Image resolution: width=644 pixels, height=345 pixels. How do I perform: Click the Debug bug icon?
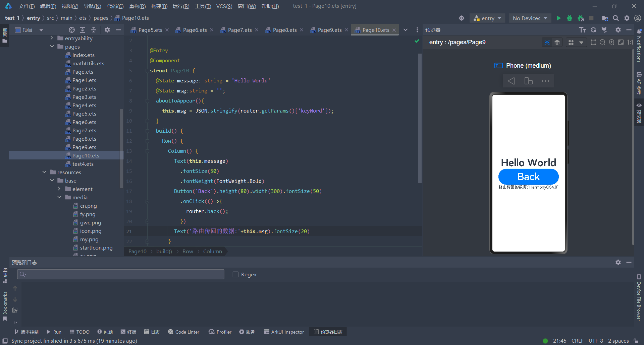tap(569, 18)
